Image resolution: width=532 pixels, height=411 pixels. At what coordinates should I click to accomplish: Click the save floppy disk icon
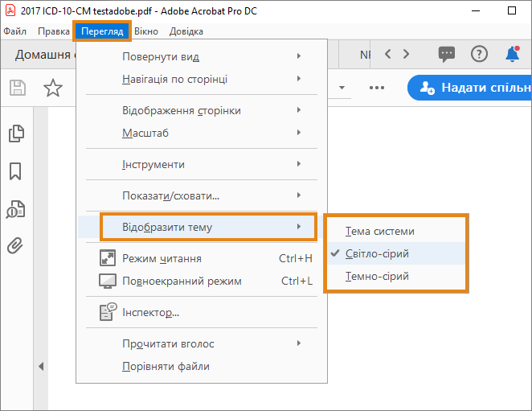(x=17, y=88)
